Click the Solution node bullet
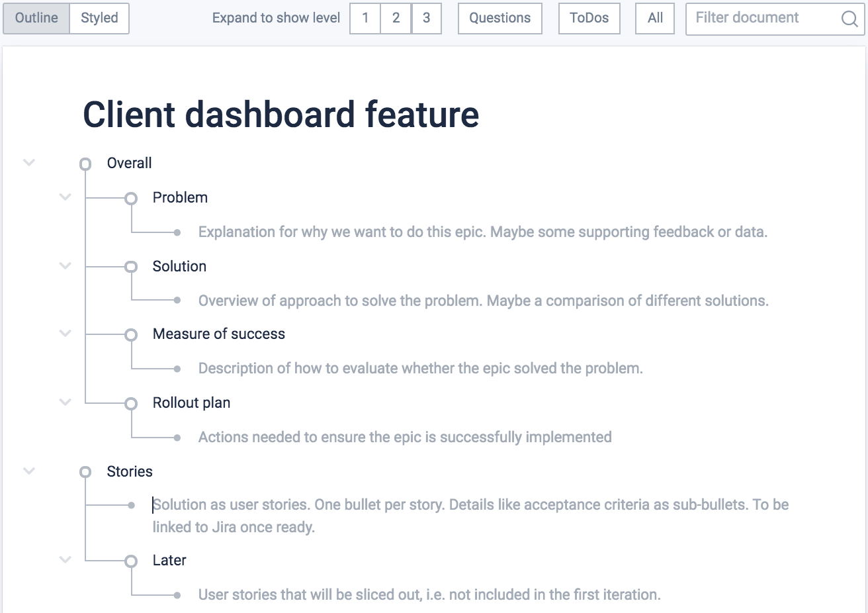 point(131,267)
